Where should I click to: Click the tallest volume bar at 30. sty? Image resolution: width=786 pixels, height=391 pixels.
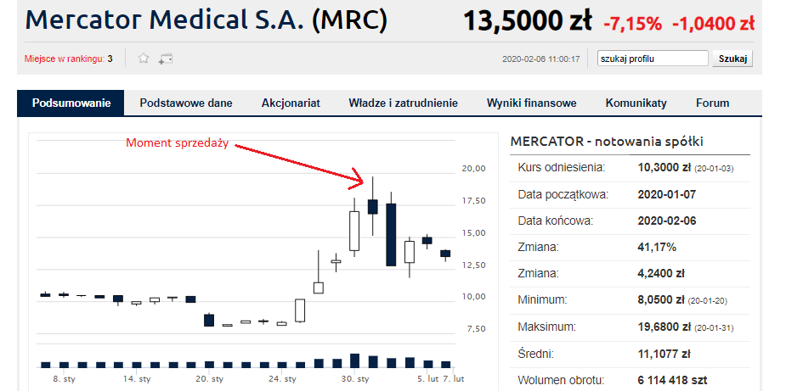pos(354,360)
